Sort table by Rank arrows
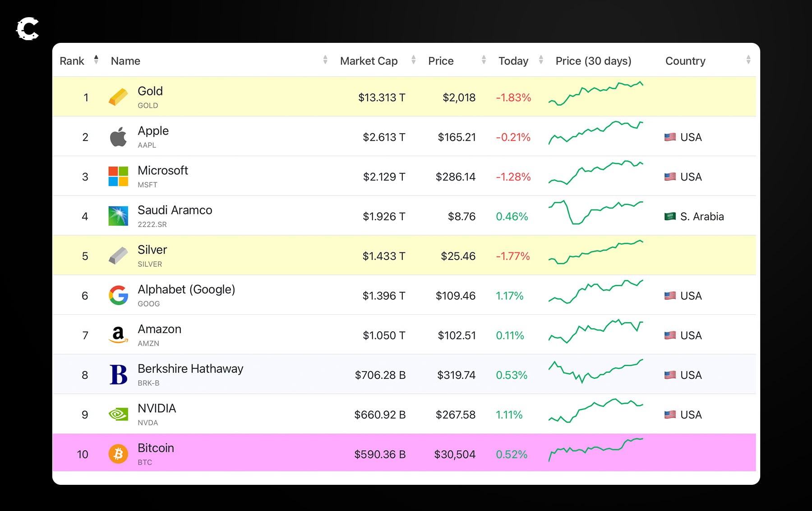 coord(96,60)
